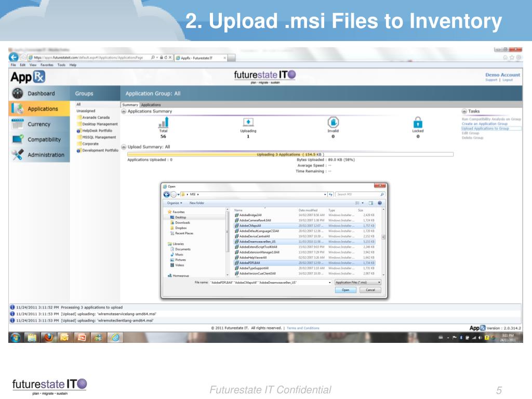Click the Search MSI input field
Viewport: 532px width, 399px height.
pyautogui.click(x=357, y=194)
